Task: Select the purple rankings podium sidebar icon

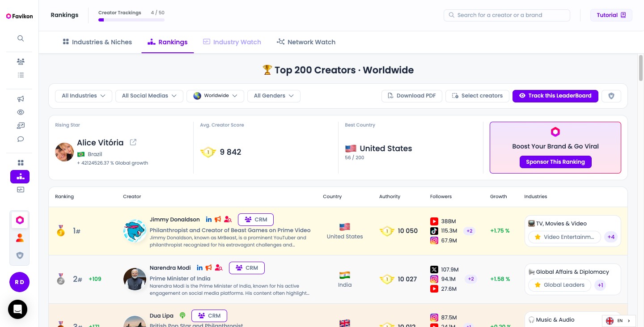Action: [x=20, y=177]
